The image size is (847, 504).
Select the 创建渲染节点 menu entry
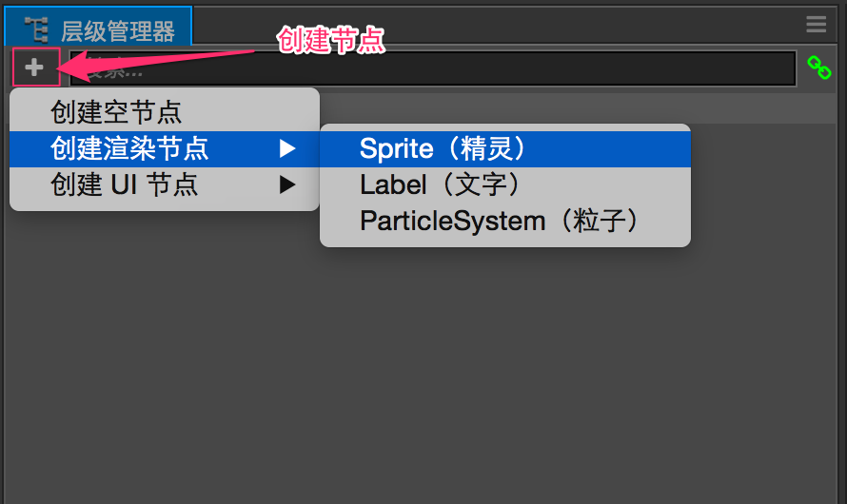pyautogui.click(x=165, y=149)
